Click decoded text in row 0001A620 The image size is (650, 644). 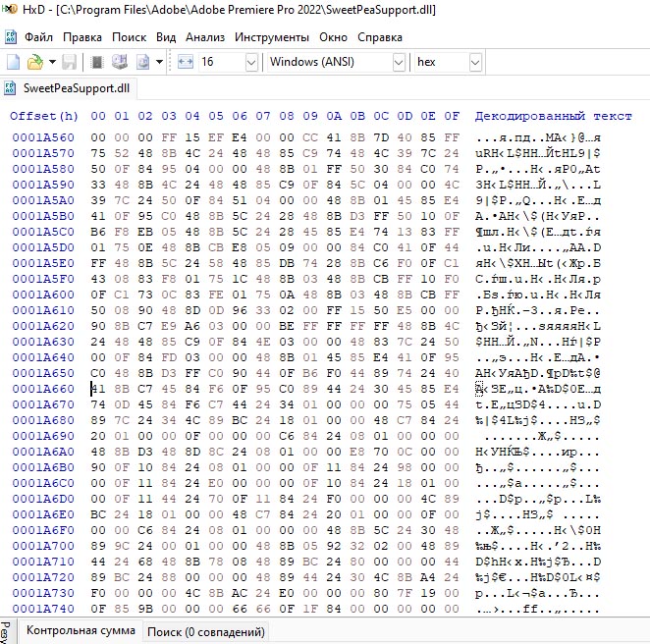(x=538, y=326)
